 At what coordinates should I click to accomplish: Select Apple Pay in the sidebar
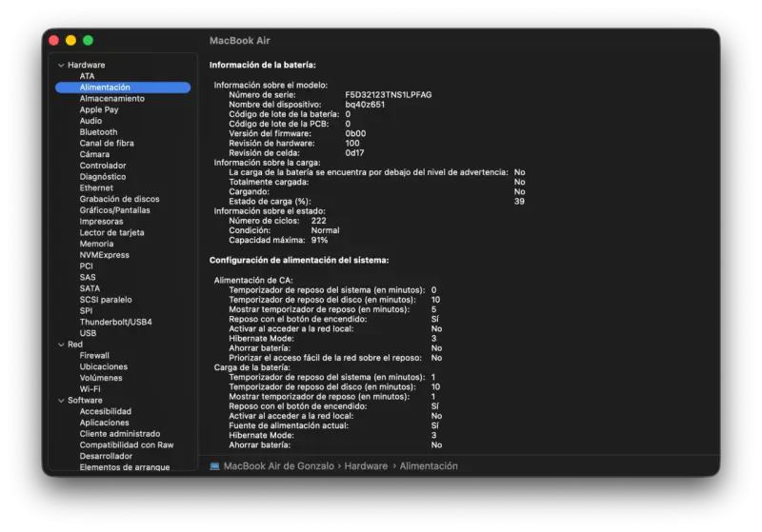coord(99,109)
